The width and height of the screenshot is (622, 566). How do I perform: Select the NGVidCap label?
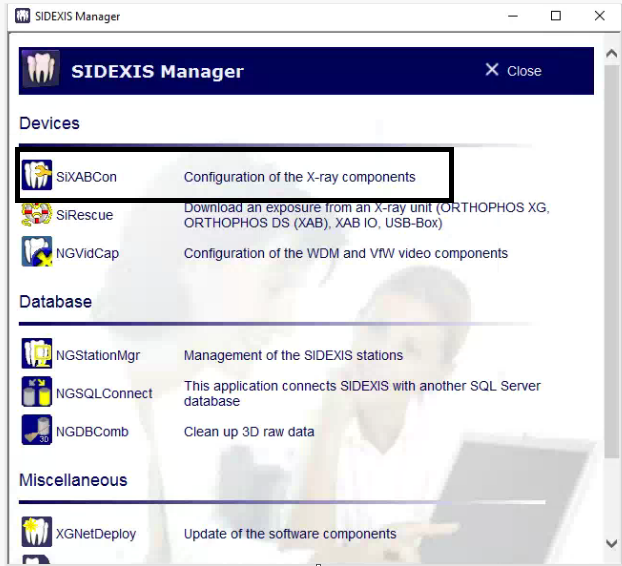[x=87, y=253]
